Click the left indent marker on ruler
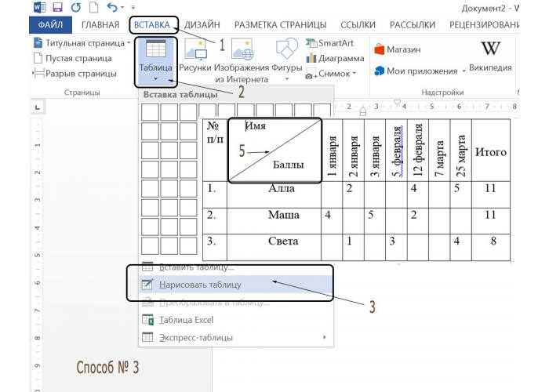 362,112
